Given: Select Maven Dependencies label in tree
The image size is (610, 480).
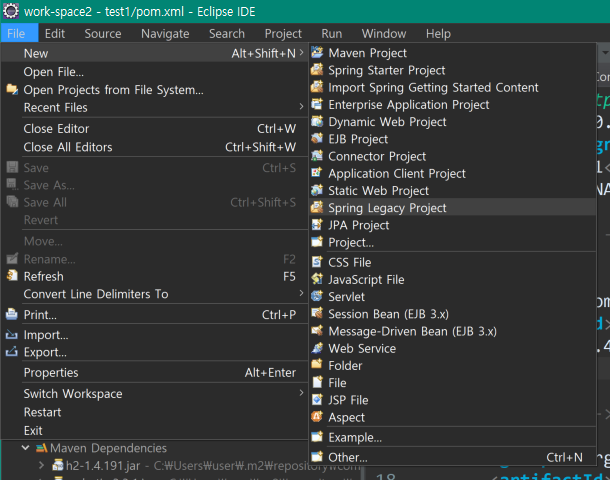Looking at the screenshot, I should [x=108, y=448].
